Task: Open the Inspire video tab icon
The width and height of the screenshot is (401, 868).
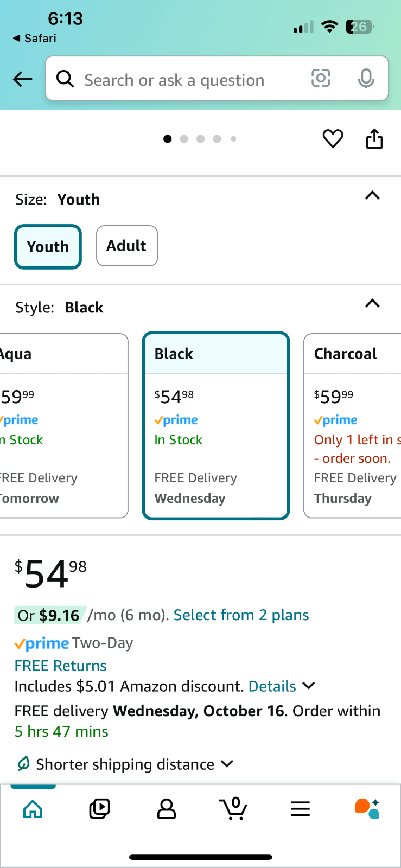Action: pos(99,809)
